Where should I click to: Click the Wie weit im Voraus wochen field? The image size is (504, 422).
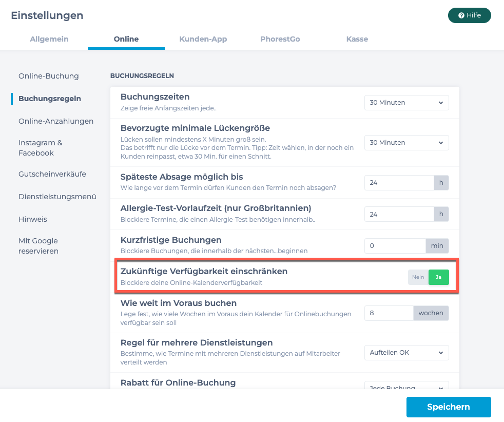point(389,313)
